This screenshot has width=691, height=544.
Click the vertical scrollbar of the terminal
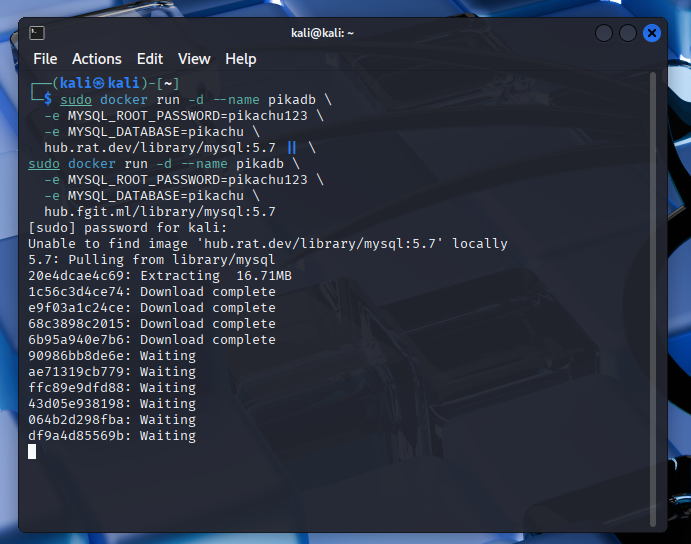pos(656,300)
